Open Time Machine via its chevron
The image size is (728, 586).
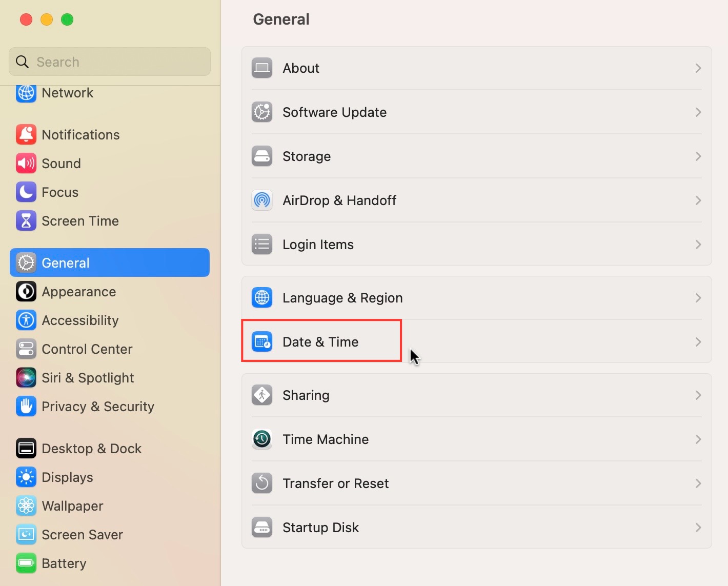pos(698,439)
